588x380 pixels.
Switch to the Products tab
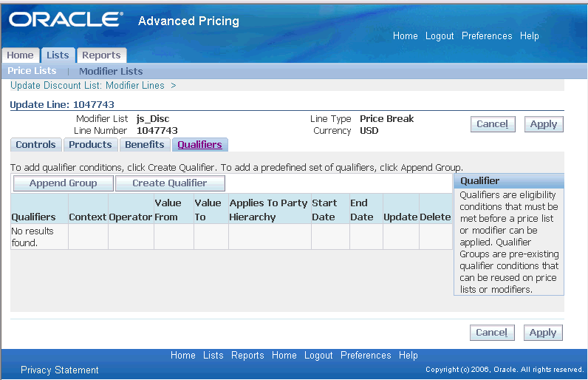[x=90, y=144]
